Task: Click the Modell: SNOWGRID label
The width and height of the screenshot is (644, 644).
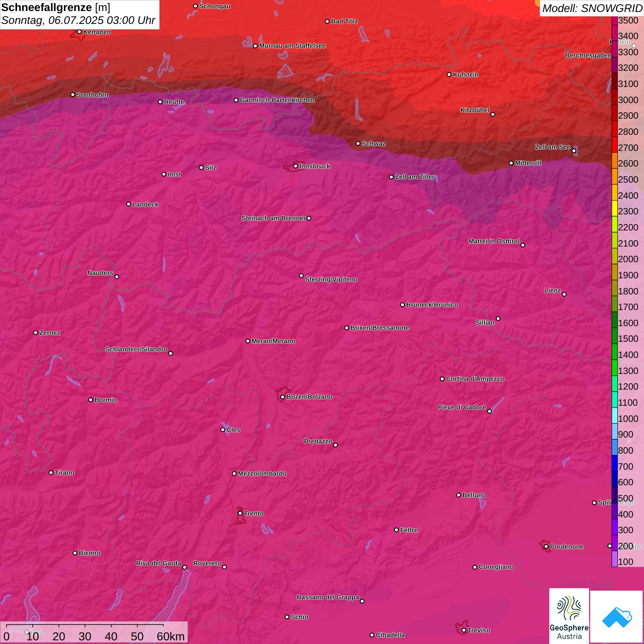Action: pos(592,8)
